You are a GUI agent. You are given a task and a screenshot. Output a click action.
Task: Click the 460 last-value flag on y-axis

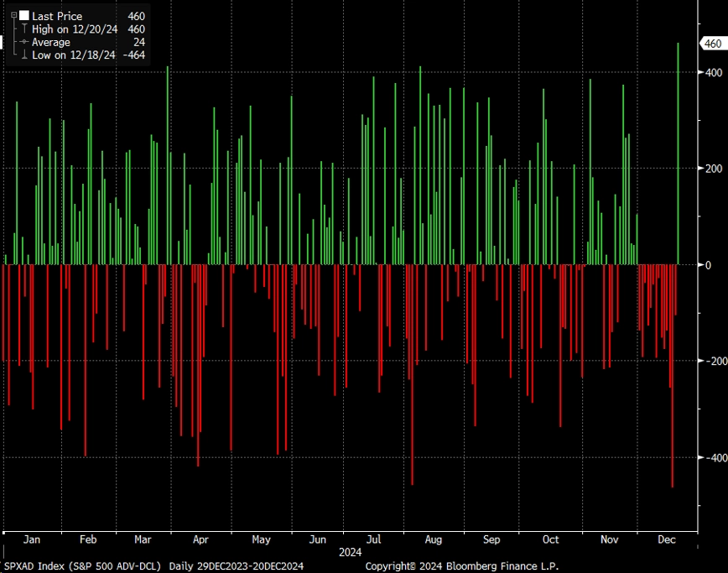(713, 44)
